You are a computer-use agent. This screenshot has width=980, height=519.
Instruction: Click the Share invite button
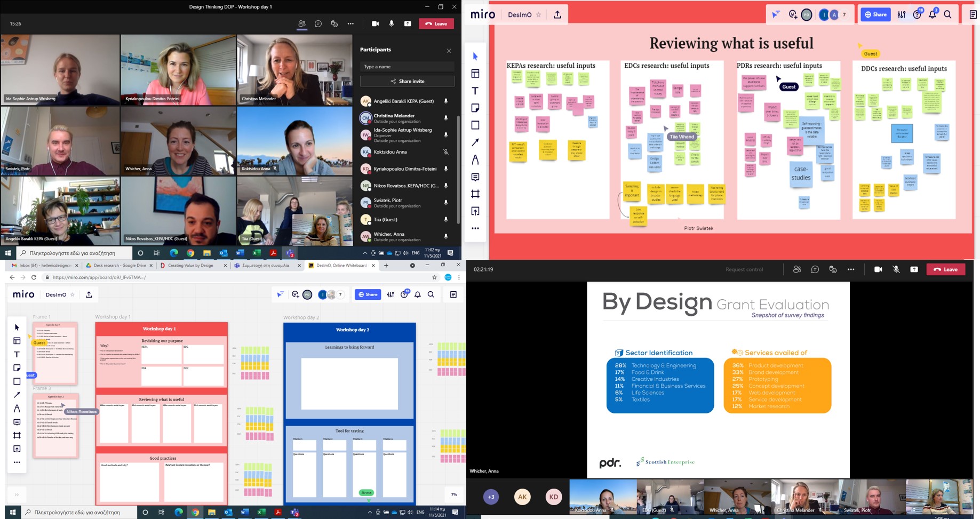pos(407,81)
